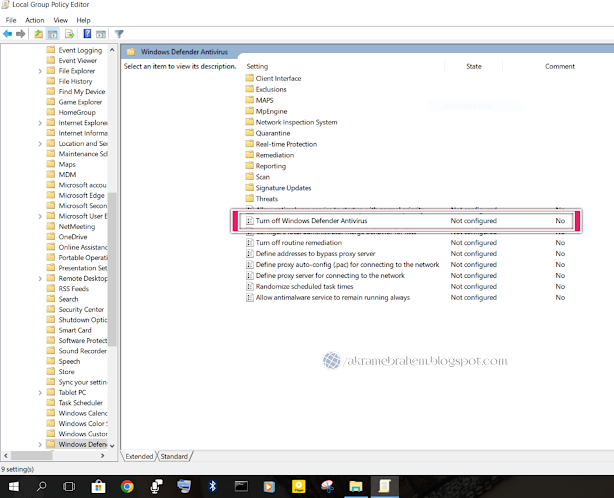
Task: Toggle the Show/Hide action pane icon
Action: (x=101, y=34)
